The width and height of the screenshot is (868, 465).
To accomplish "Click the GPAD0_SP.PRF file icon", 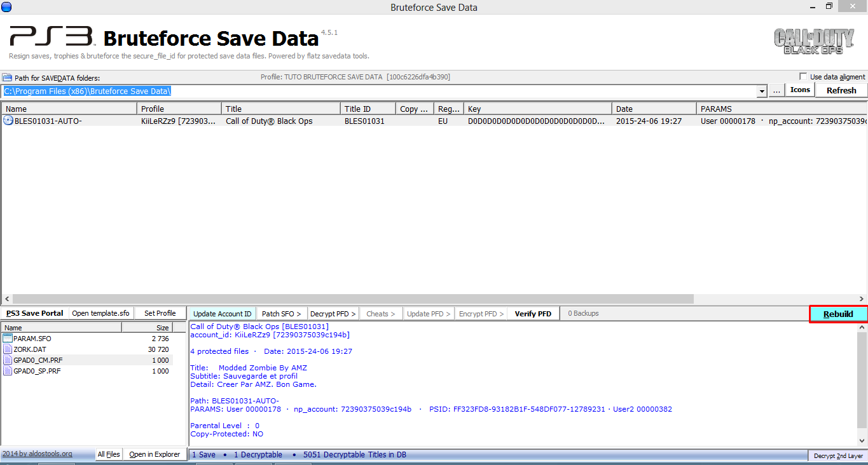I will click(x=8, y=371).
